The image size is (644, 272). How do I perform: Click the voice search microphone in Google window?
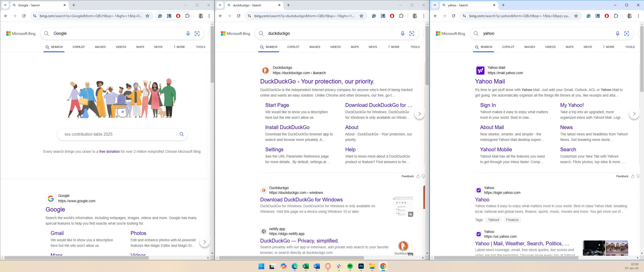point(188,33)
